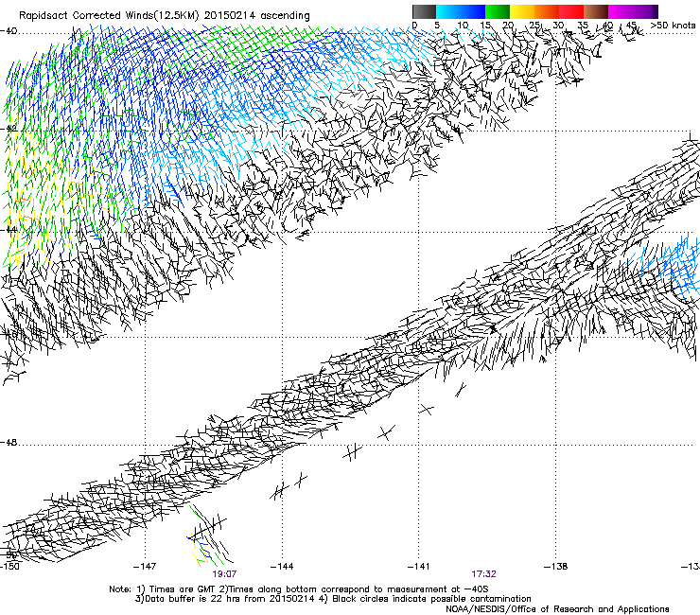The width and height of the screenshot is (700, 615).
Task: Click the '-40' latitude axis label
Action: tap(9, 31)
